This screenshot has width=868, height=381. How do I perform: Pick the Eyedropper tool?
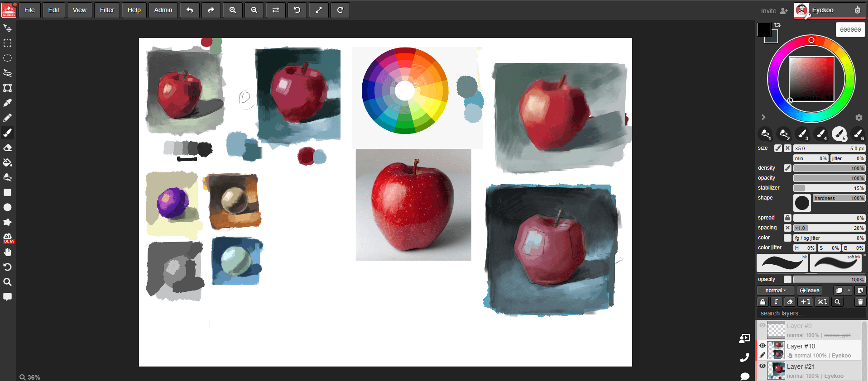point(8,103)
